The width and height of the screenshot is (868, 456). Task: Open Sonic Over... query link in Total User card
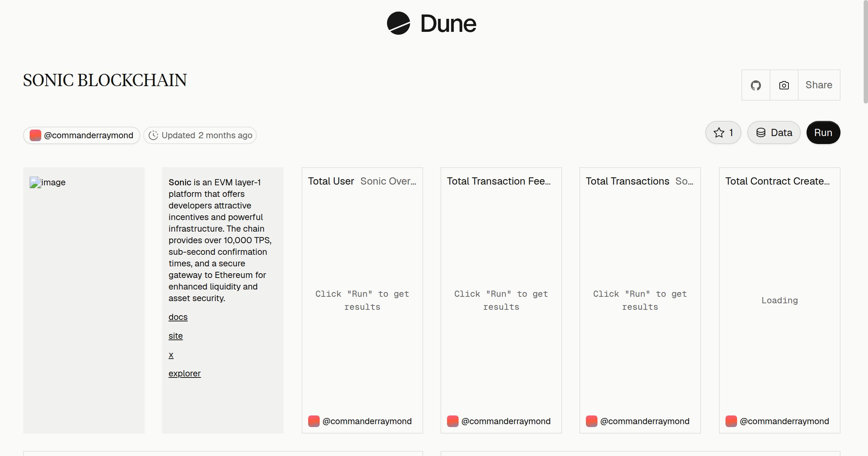[388, 181]
